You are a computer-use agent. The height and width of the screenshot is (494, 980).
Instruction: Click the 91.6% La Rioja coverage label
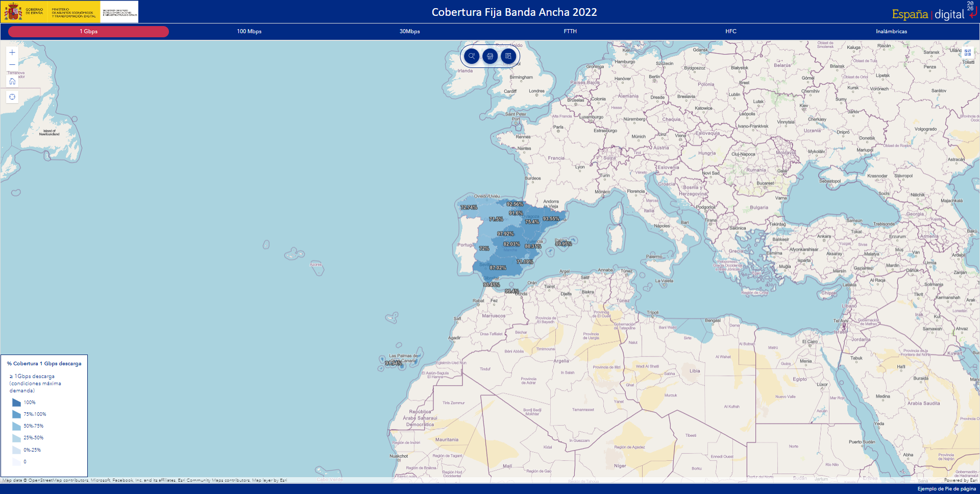click(516, 213)
